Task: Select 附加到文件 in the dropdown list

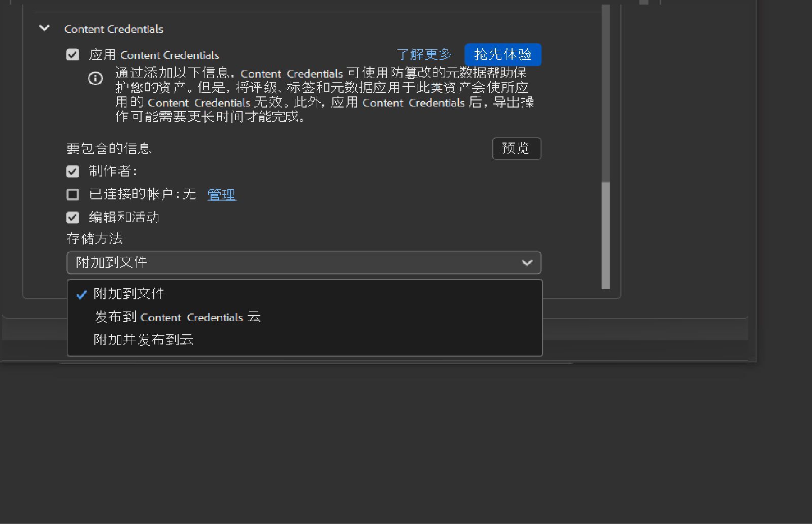Action: (x=304, y=294)
